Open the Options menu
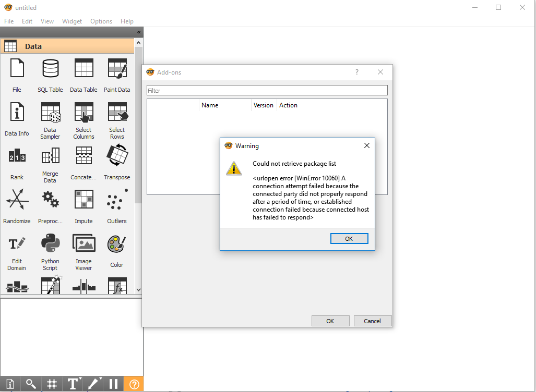The width and height of the screenshot is (536, 392). click(x=101, y=21)
